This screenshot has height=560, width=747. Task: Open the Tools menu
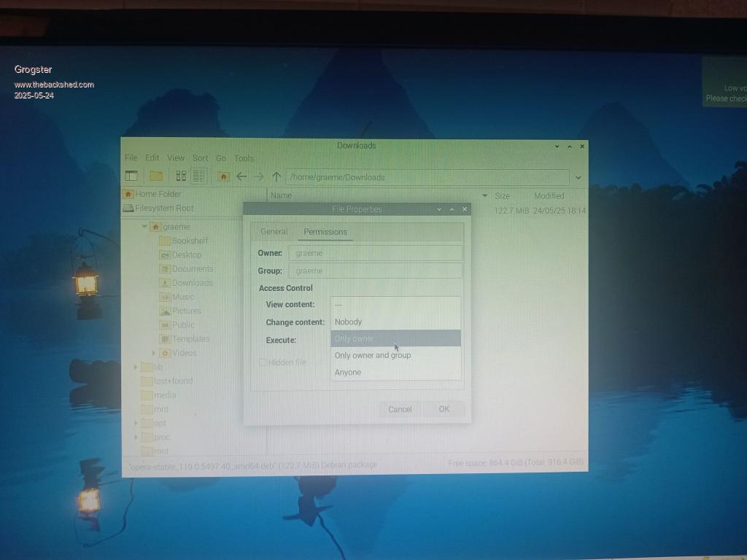244,158
